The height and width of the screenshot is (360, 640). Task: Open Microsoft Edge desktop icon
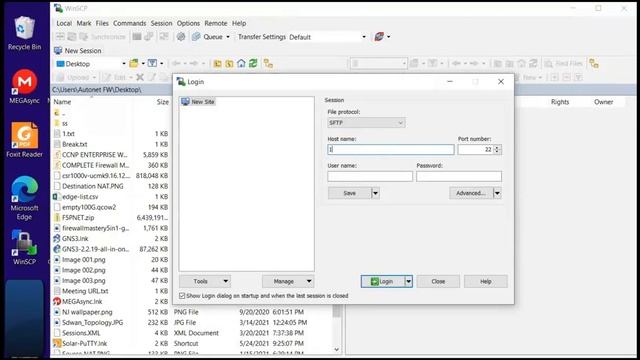(24, 198)
